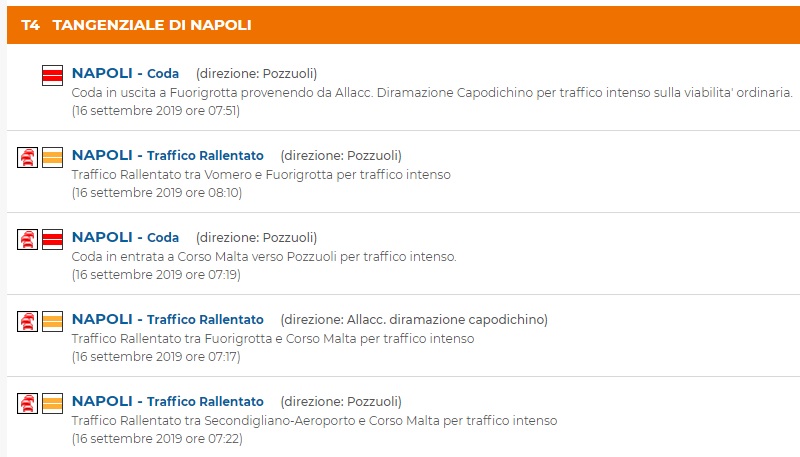Click the car icon on the Corso Malta entrance queue row
Screen dimensions: 800x457
tap(28, 239)
